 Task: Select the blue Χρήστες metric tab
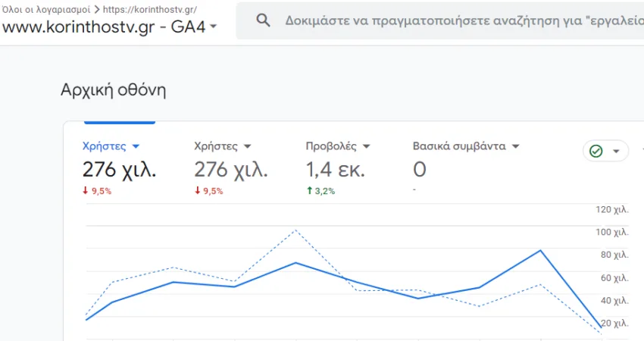click(x=120, y=167)
